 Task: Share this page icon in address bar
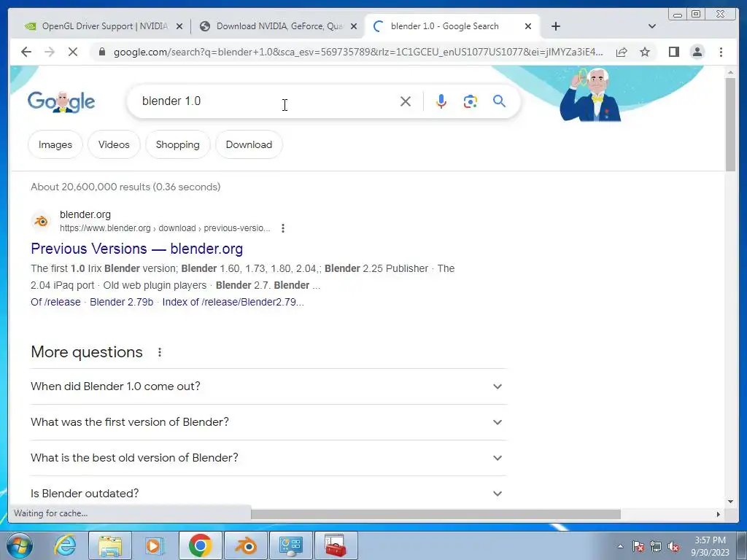pyautogui.click(x=622, y=52)
